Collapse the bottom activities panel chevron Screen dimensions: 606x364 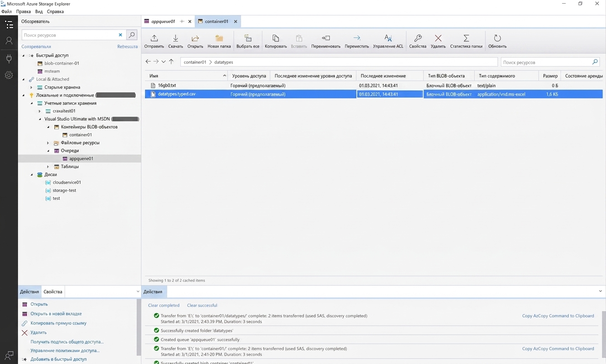600,291
